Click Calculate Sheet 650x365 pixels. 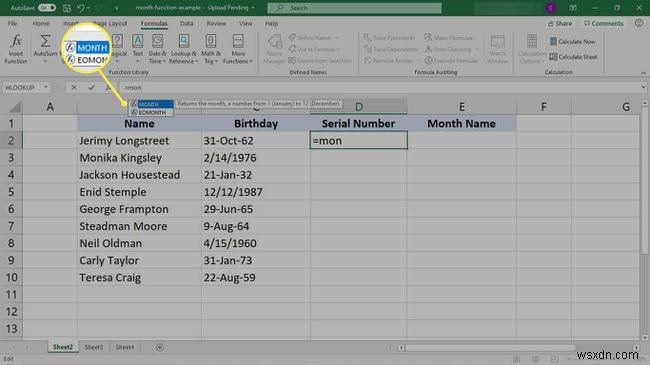point(573,57)
